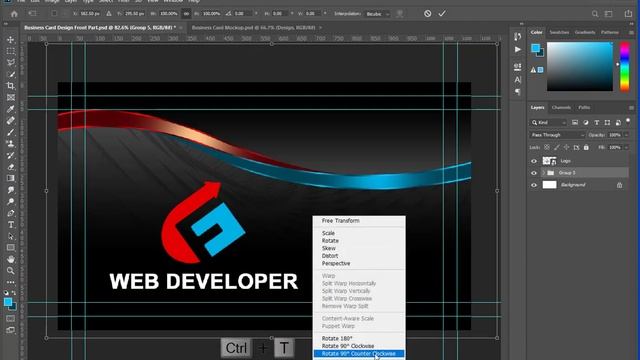Select the Horizontal Type tool
Screen dimensions: 640x360
point(11,224)
